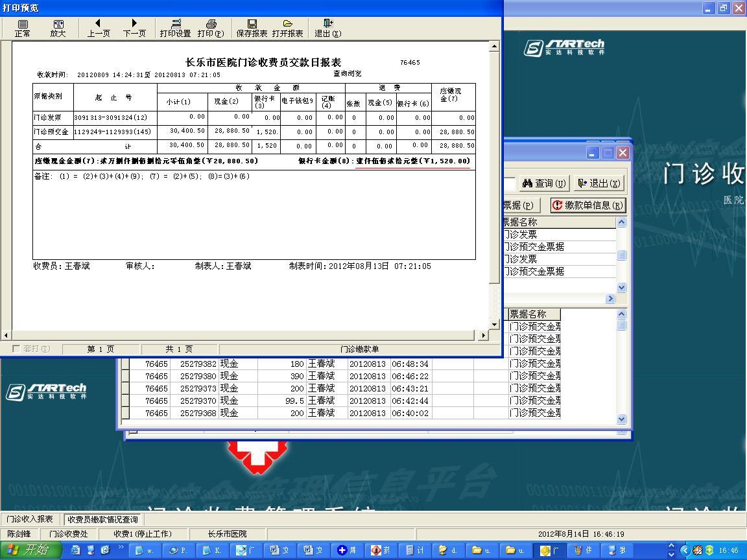Click the third quick launch icon
This screenshot has height=560, width=747.
click(x=105, y=550)
